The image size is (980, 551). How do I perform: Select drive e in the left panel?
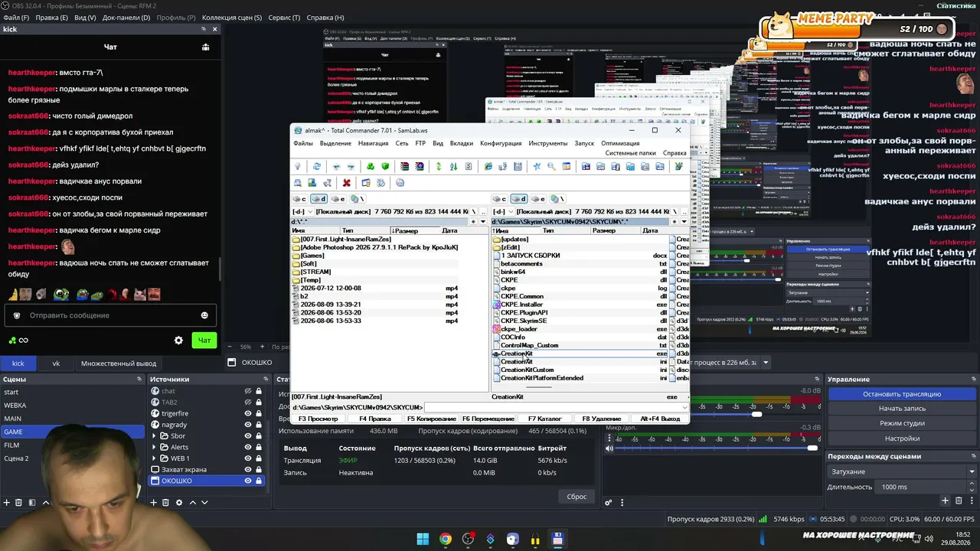click(338, 199)
